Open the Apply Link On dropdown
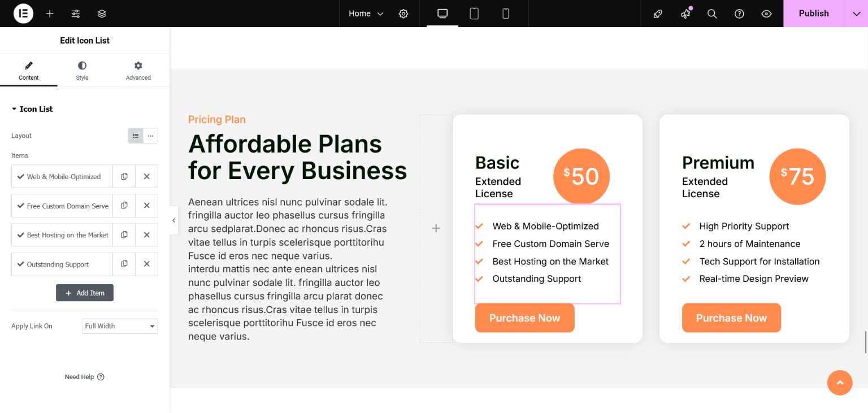 click(120, 326)
